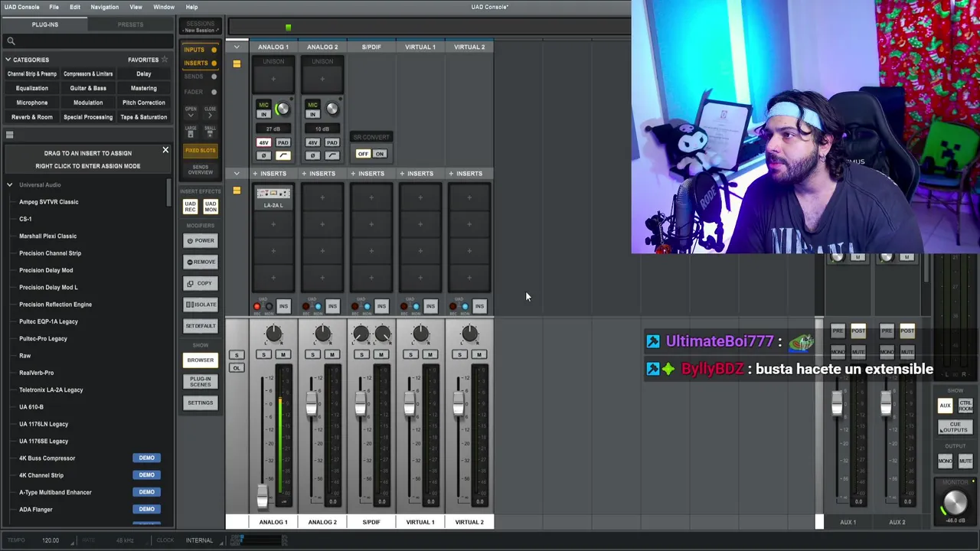Solo the S/PDIF channel
This screenshot has height=551, width=980.
(x=361, y=354)
